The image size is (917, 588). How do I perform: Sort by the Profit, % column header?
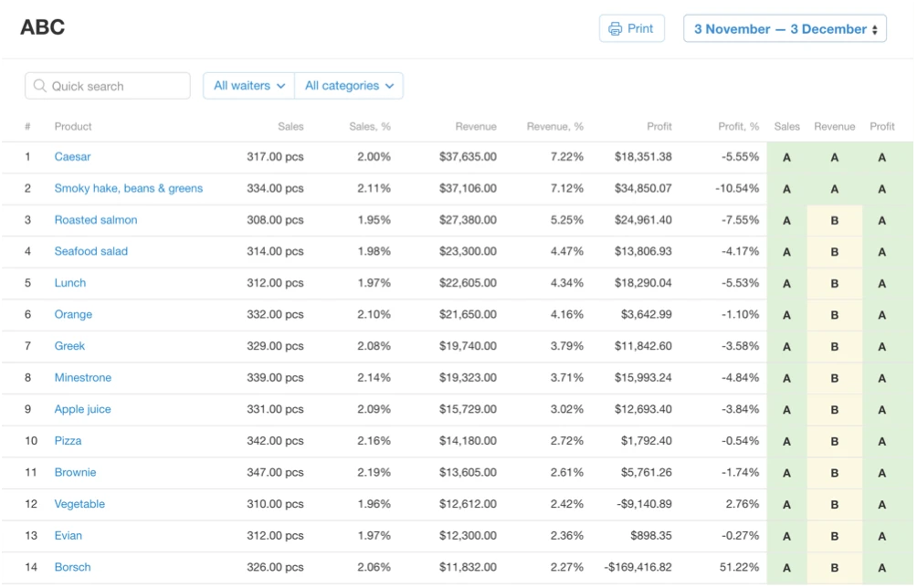739,126
